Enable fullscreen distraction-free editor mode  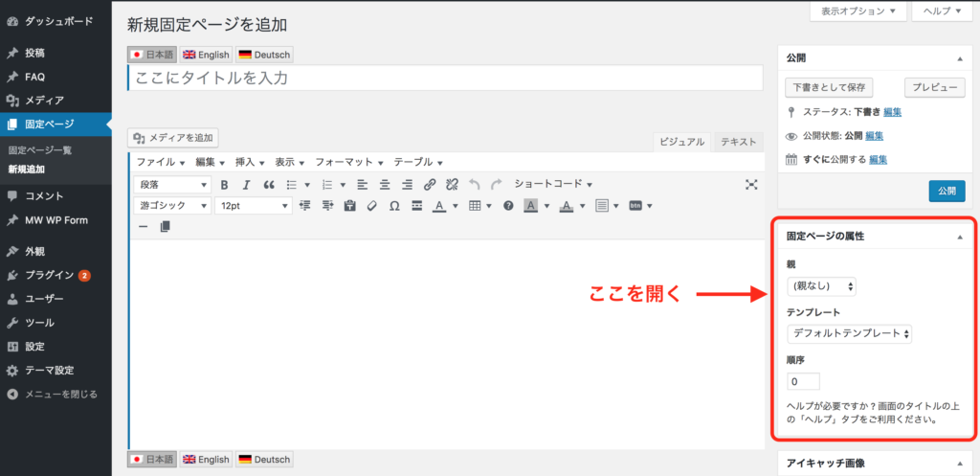tap(752, 185)
